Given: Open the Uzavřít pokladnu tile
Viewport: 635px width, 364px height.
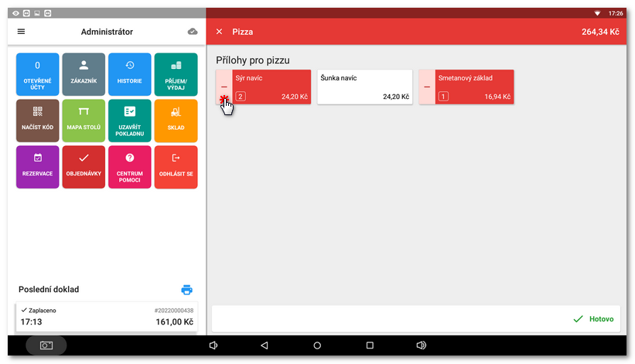Looking at the screenshot, I should (130, 121).
